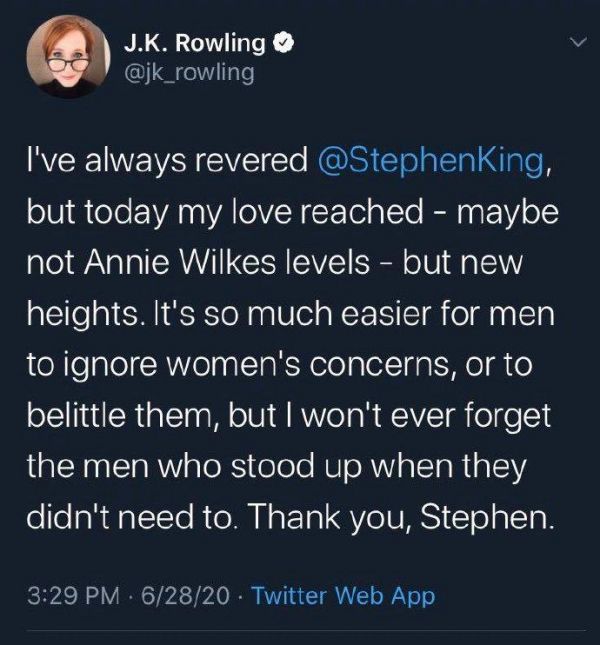Click the 3:29 PM timestamp
Viewport: 600px width, 645px height.
(x=74, y=596)
